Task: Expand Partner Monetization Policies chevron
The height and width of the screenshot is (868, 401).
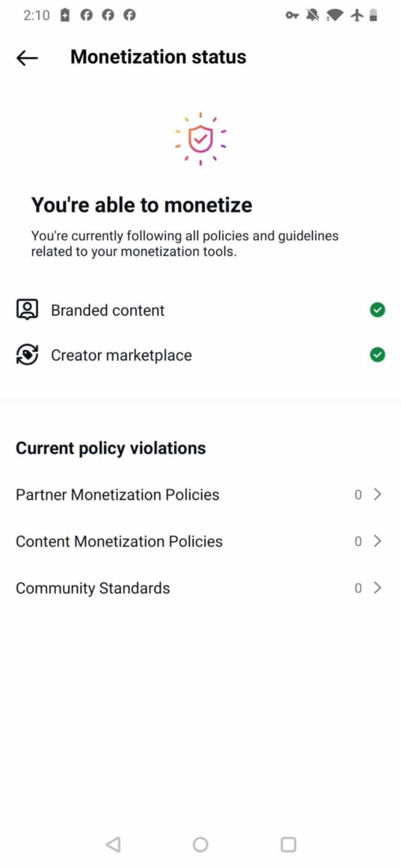Action: point(377,494)
